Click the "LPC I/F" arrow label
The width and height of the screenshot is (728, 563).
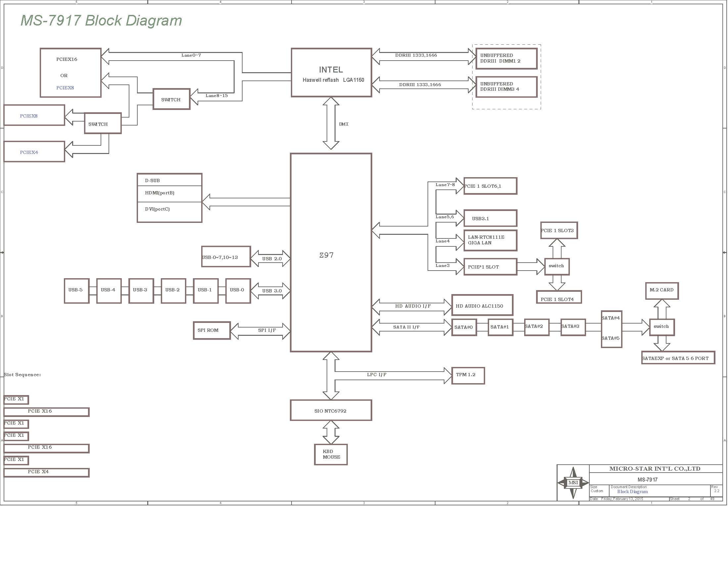coord(377,375)
